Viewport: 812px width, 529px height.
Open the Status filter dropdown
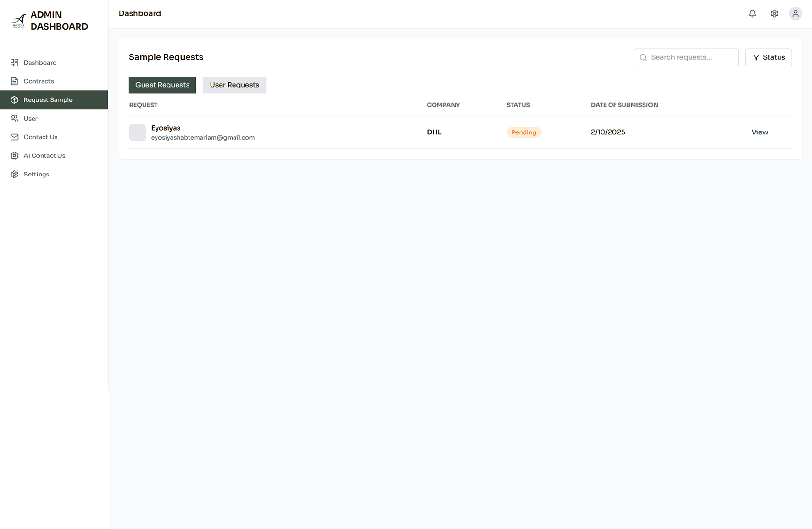tap(768, 57)
